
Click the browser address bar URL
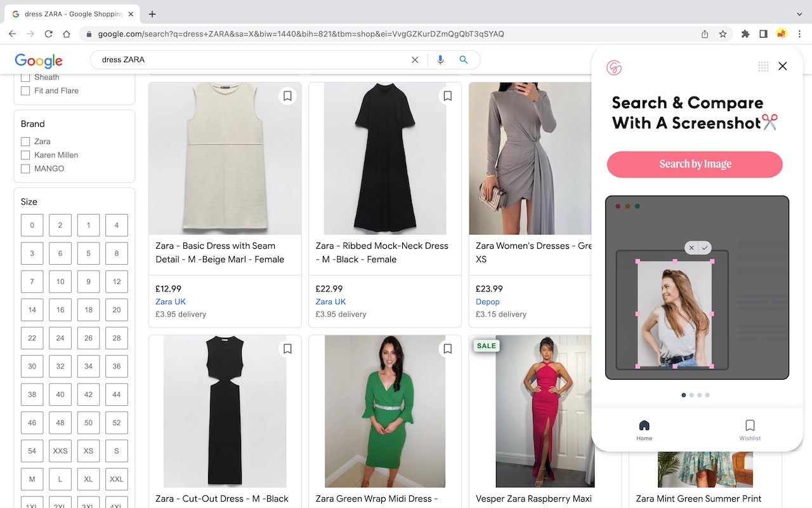301,34
